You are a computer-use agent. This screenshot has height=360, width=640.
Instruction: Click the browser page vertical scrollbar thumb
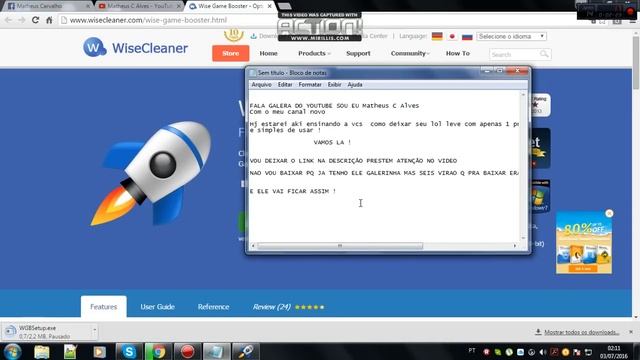(x=636, y=62)
